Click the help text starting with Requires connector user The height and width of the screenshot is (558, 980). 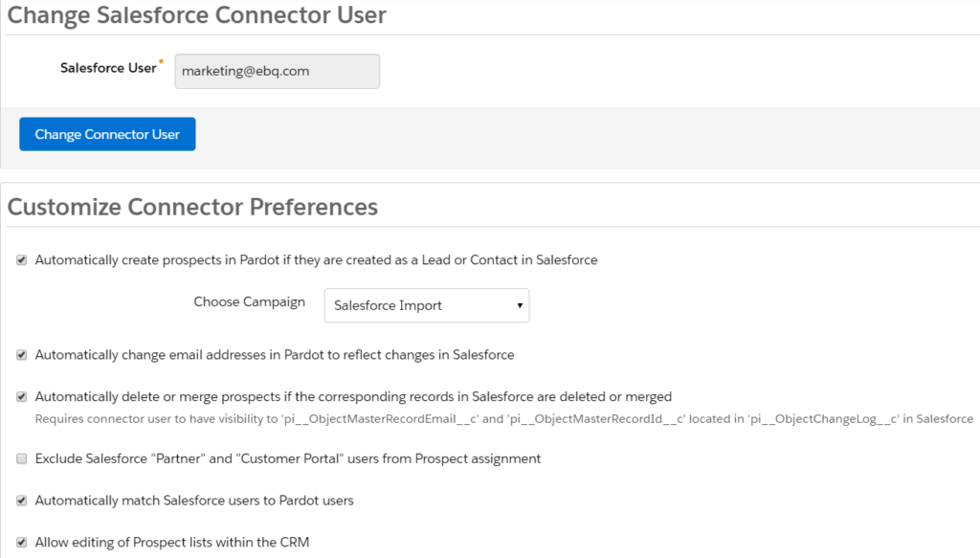(503, 418)
